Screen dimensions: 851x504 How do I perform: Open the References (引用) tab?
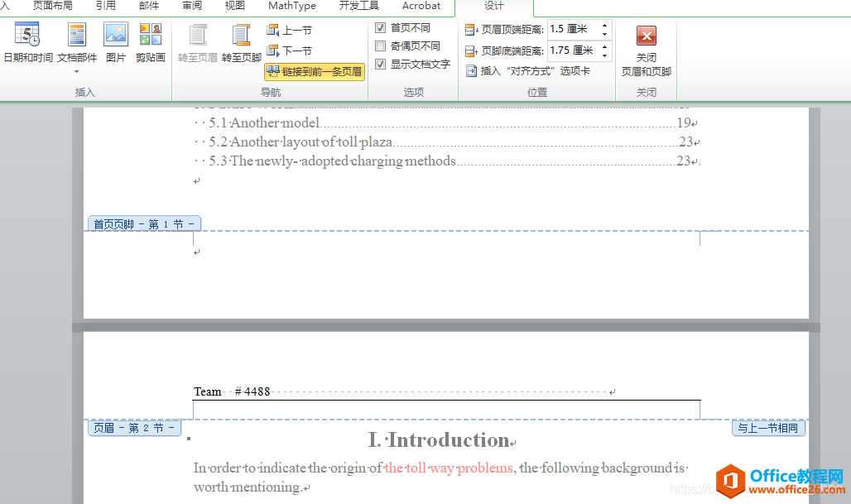[106, 6]
